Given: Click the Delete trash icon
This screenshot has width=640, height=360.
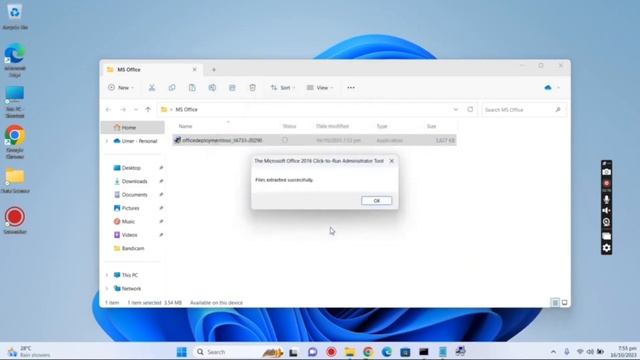Looking at the screenshot, I should pyautogui.click(x=252, y=88).
